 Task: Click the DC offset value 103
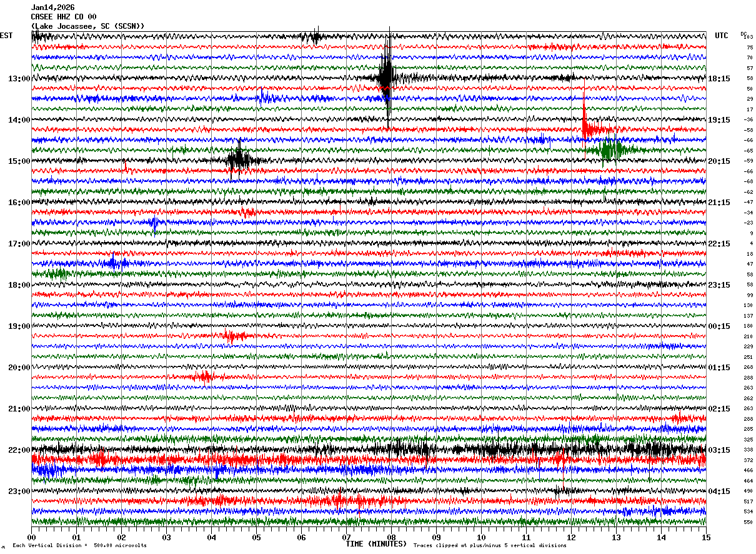coord(749,37)
